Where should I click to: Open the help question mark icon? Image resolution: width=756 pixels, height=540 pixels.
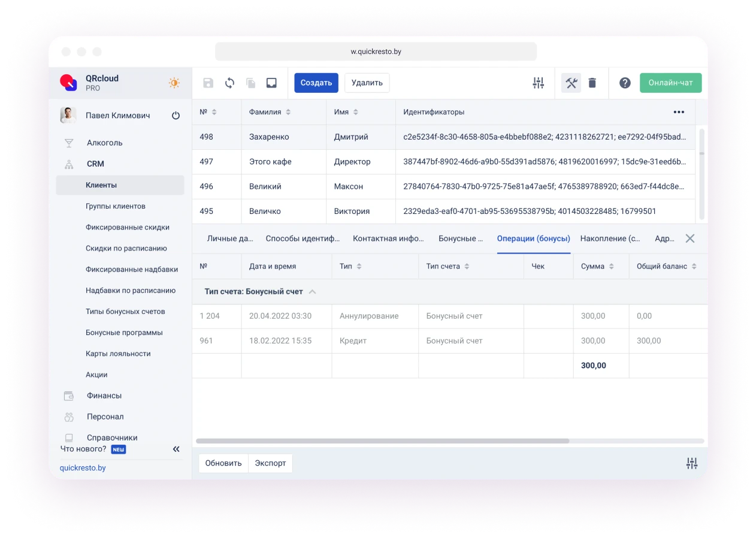pyautogui.click(x=625, y=83)
